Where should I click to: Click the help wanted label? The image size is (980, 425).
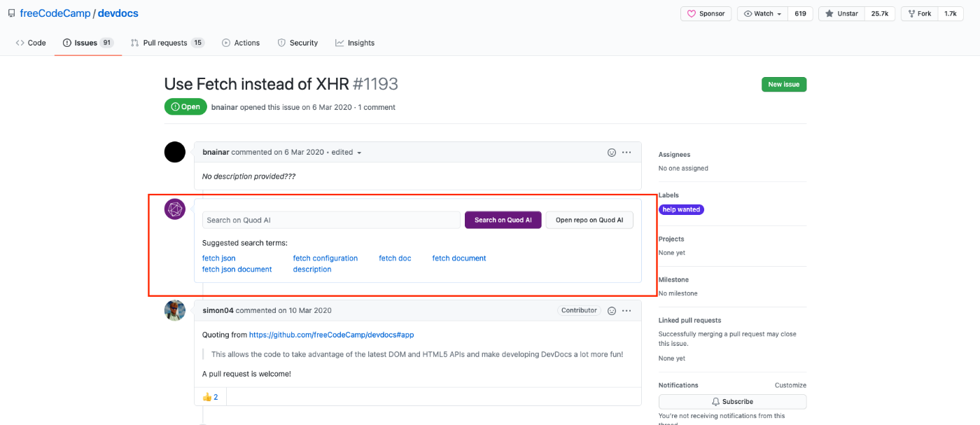click(681, 209)
